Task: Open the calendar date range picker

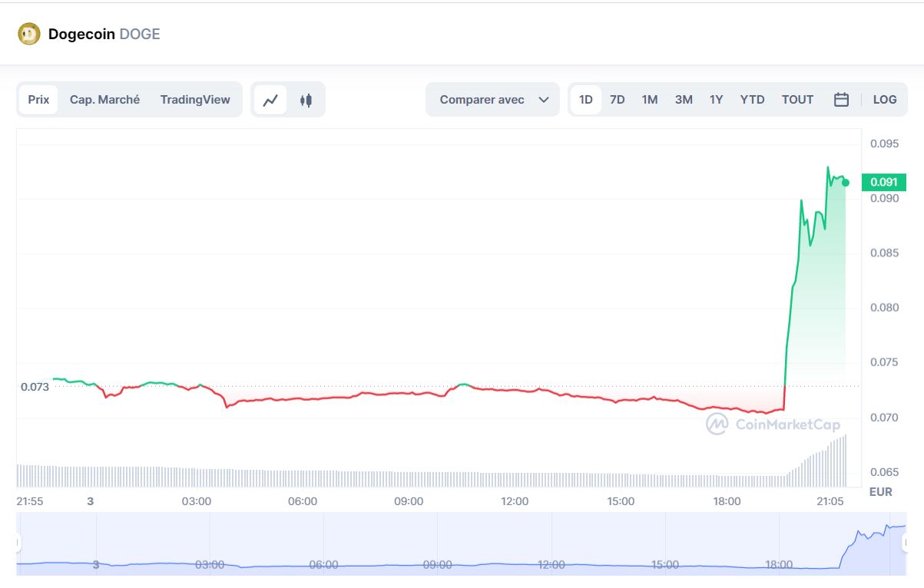Action: pos(841,100)
